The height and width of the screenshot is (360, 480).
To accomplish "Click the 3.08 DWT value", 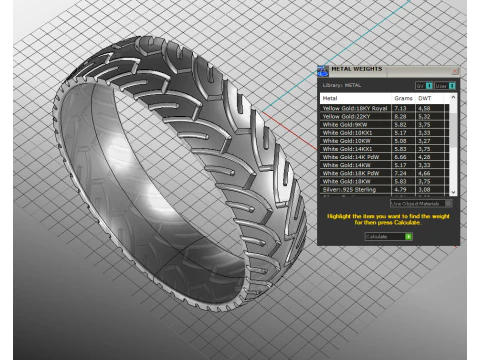I will click(424, 189).
